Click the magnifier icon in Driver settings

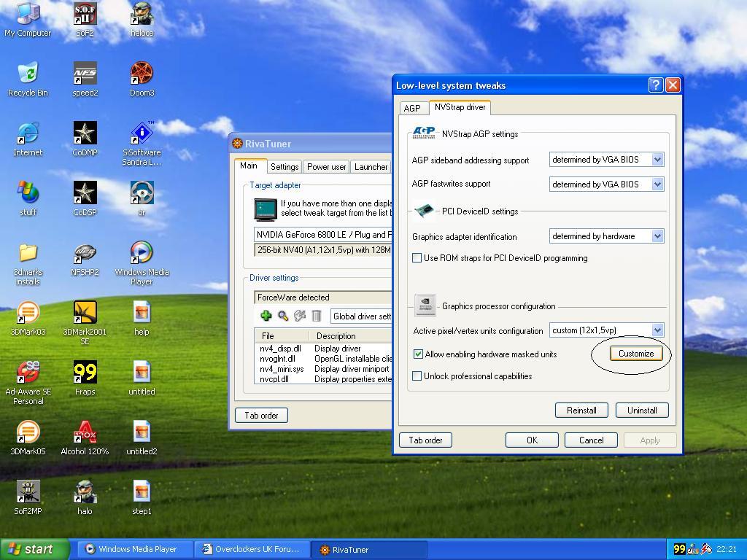click(x=283, y=316)
